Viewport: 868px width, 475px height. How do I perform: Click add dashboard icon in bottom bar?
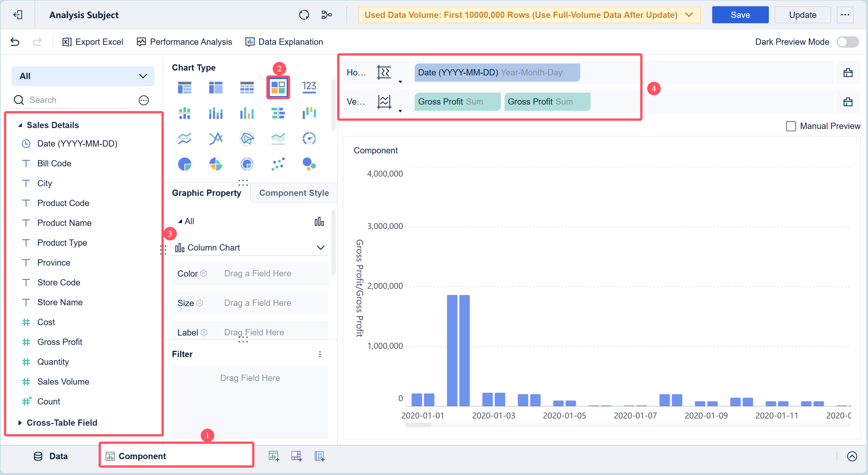297,456
